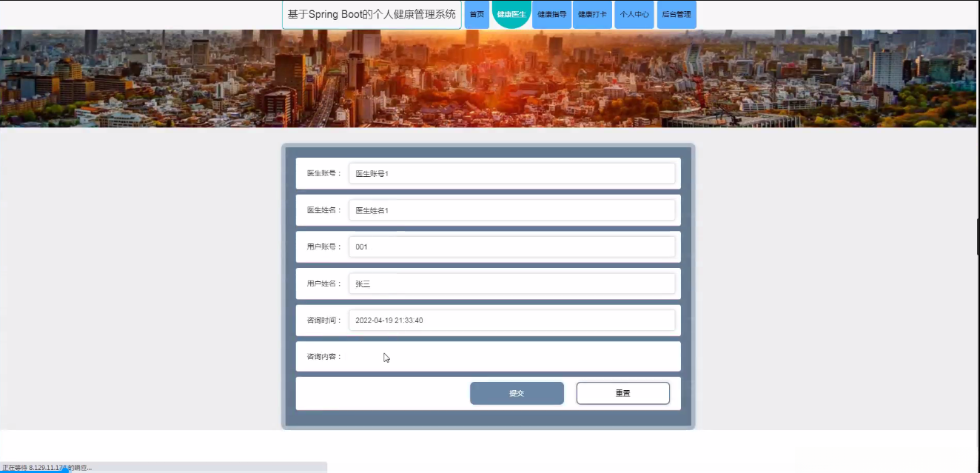The image size is (980, 473).
Task: Click the site title 基于Spring Boot的个人健康管理系统
Action: [x=371, y=14]
